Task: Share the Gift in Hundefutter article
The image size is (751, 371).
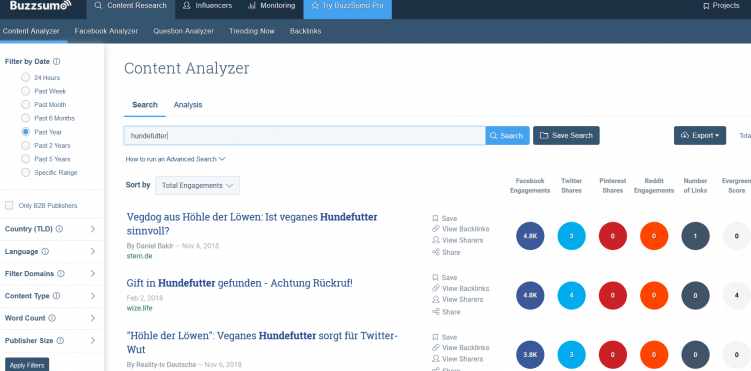Action: click(x=446, y=312)
